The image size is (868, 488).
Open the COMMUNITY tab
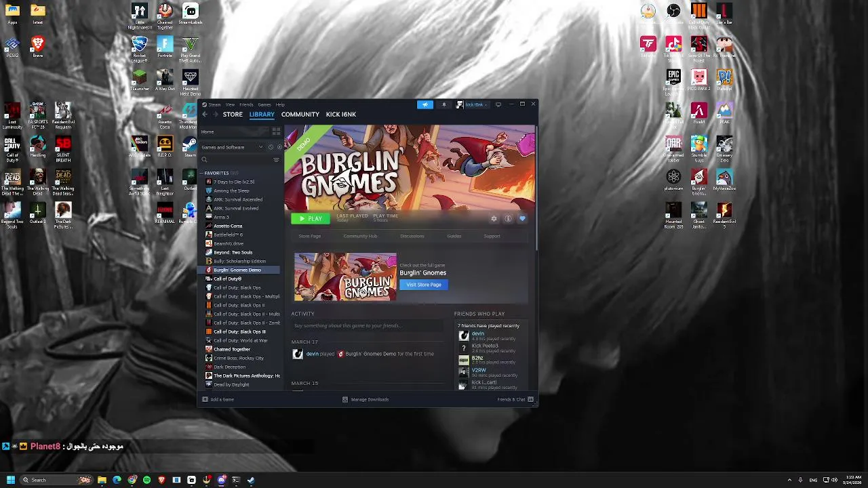pos(300,115)
